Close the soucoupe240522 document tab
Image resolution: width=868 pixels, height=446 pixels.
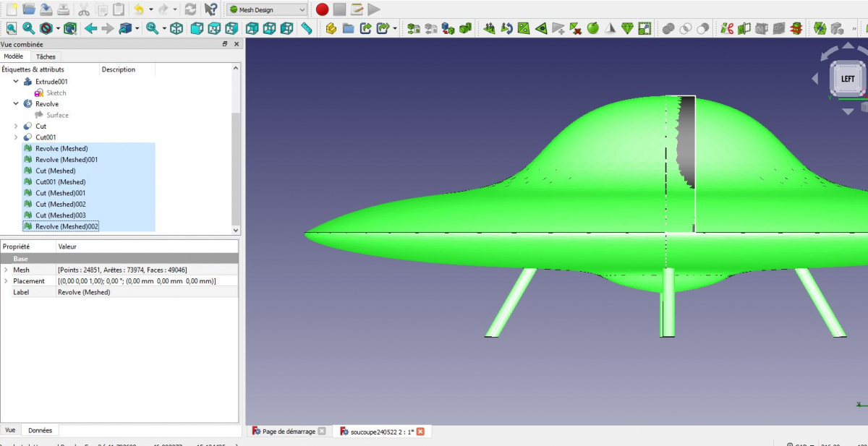pos(420,432)
